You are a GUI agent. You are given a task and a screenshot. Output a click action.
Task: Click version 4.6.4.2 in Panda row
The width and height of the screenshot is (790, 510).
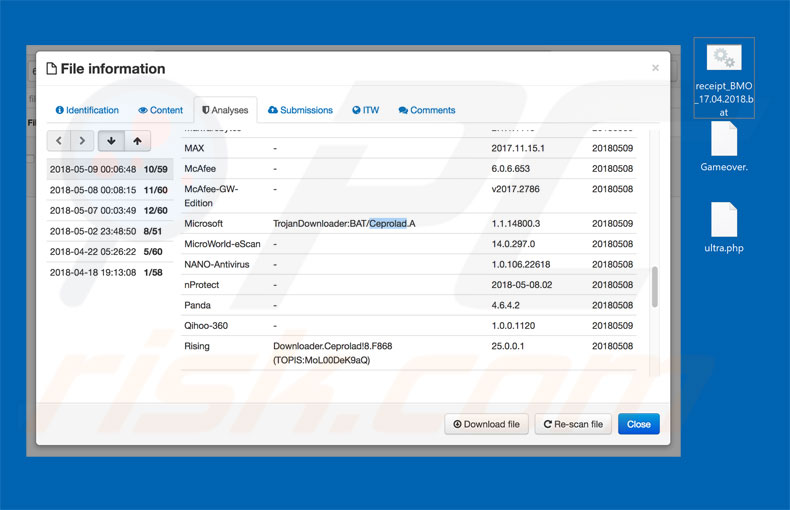coord(505,305)
